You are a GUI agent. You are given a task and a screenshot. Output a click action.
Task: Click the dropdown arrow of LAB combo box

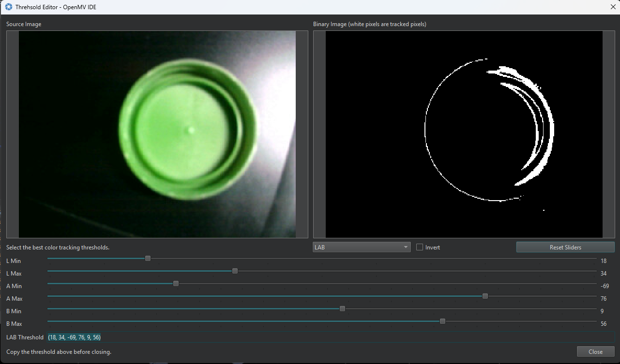click(x=406, y=247)
